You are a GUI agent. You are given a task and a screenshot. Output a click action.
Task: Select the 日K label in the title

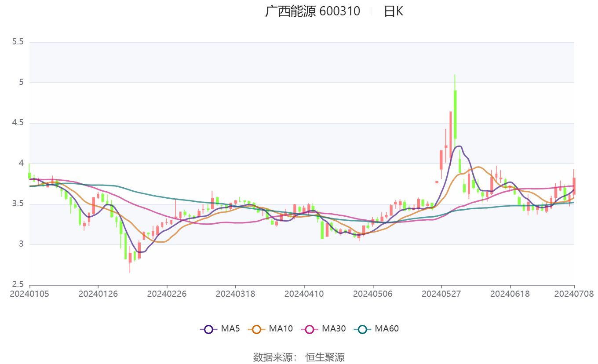(x=393, y=11)
